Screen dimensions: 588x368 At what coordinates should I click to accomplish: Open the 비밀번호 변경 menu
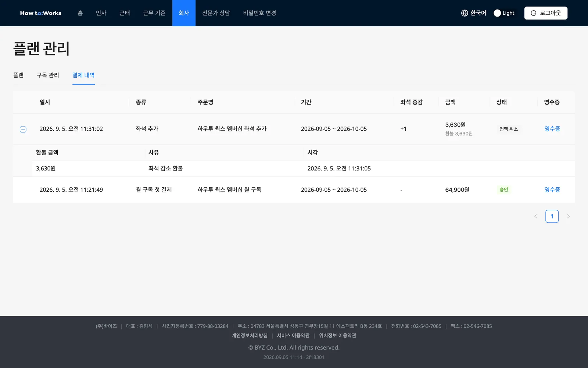tap(259, 13)
